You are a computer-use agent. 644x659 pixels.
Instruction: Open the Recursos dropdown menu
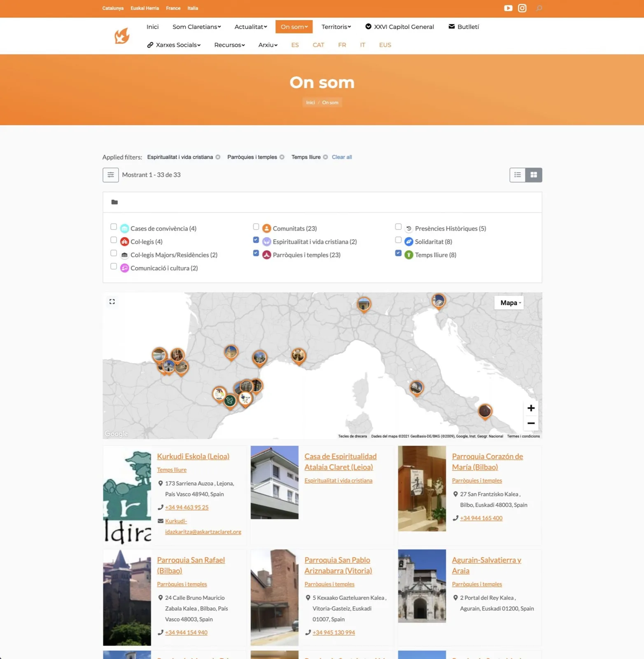(x=230, y=45)
